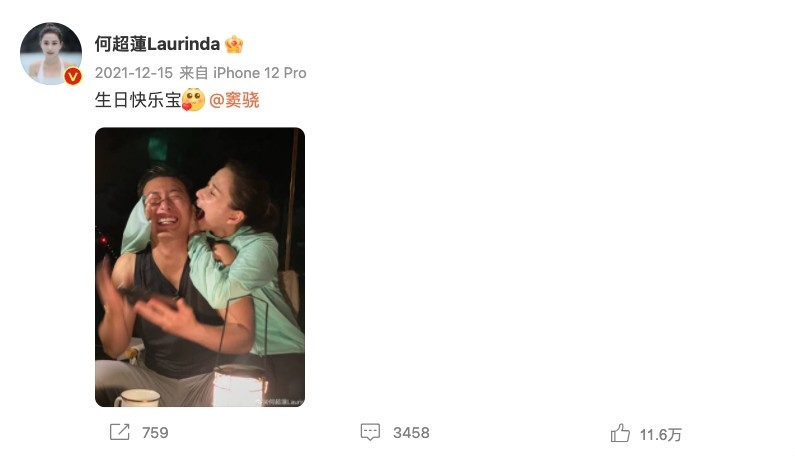Click the orange verified V badge
The height and width of the screenshot is (456, 795).
pyautogui.click(x=73, y=76)
